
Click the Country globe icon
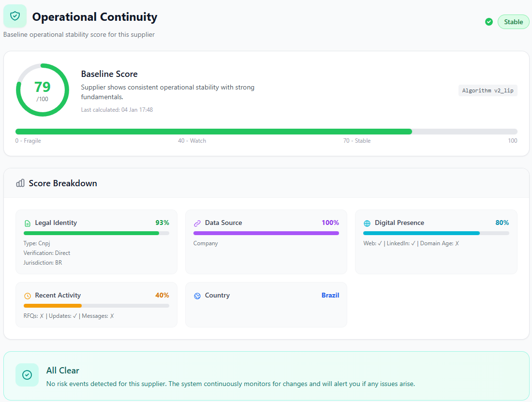coord(197,295)
